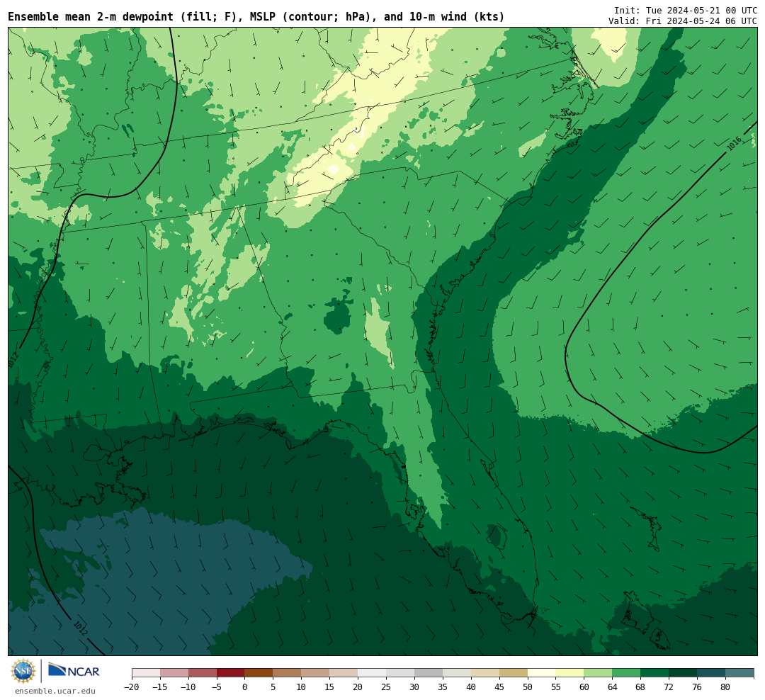Pick the -5 to 0 dark red swatch
The height and width of the screenshot is (700, 765).
pos(231,673)
